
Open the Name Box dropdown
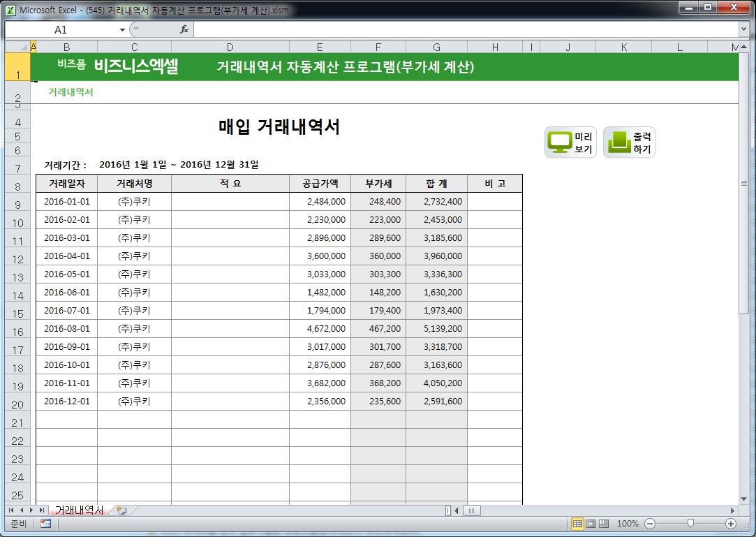(122, 29)
